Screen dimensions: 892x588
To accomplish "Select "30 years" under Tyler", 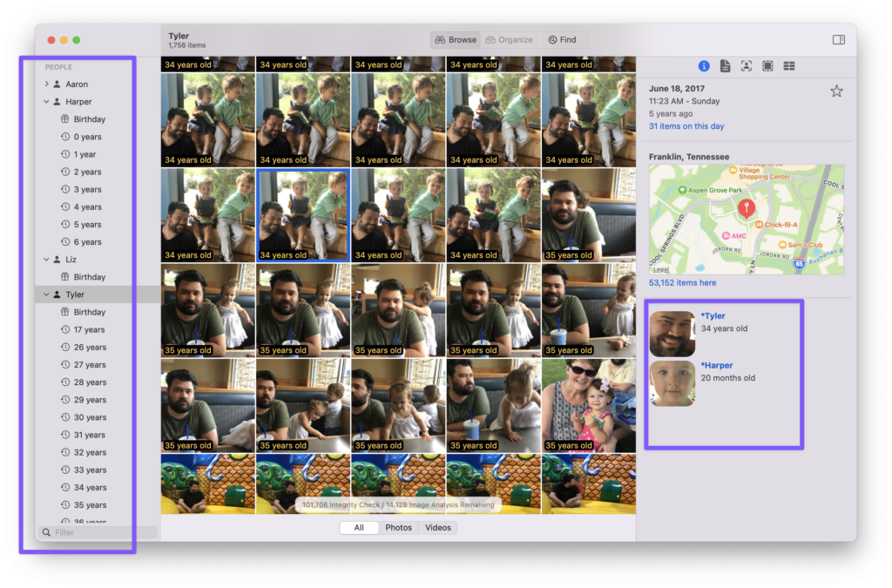I will tap(90, 417).
